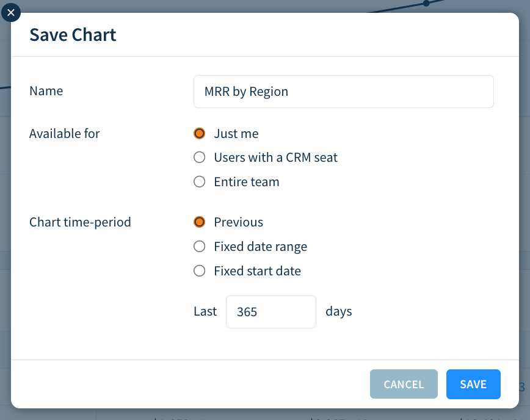Image resolution: width=530 pixels, height=420 pixels.
Task: Click the "days" text after the input
Action: (x=338, y=311)
